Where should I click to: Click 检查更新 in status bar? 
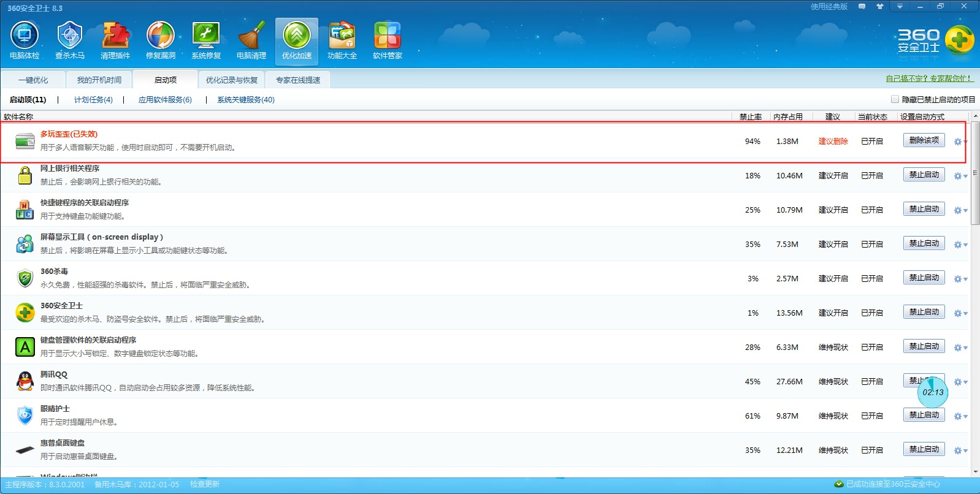205,484
